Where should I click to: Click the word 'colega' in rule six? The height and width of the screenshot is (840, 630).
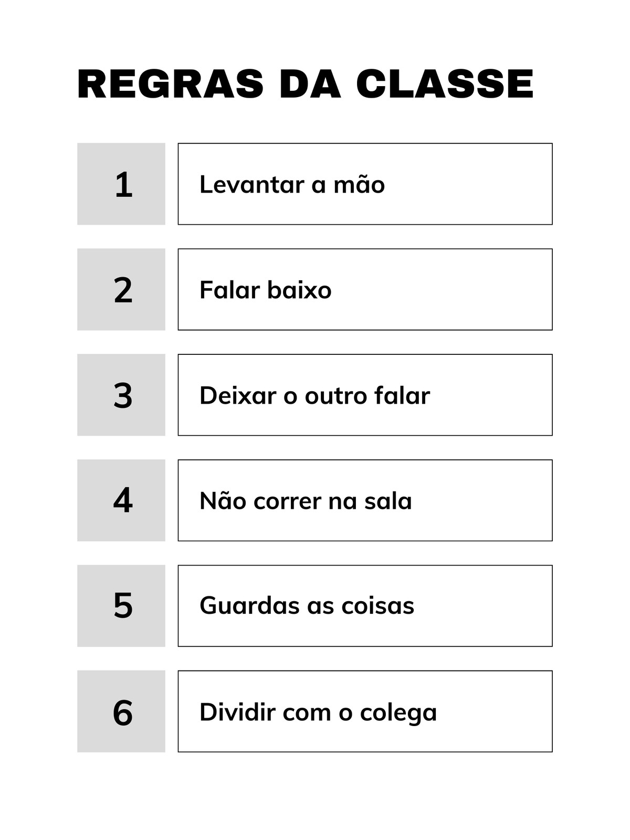pyautogui.click(x=398, y=713)
